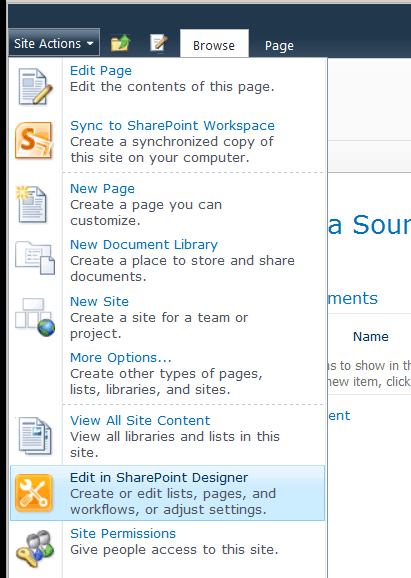Click 'Create other types of pages, lists, libraries' description
This screenshot has height=578, width=411.
coord(166,382)
